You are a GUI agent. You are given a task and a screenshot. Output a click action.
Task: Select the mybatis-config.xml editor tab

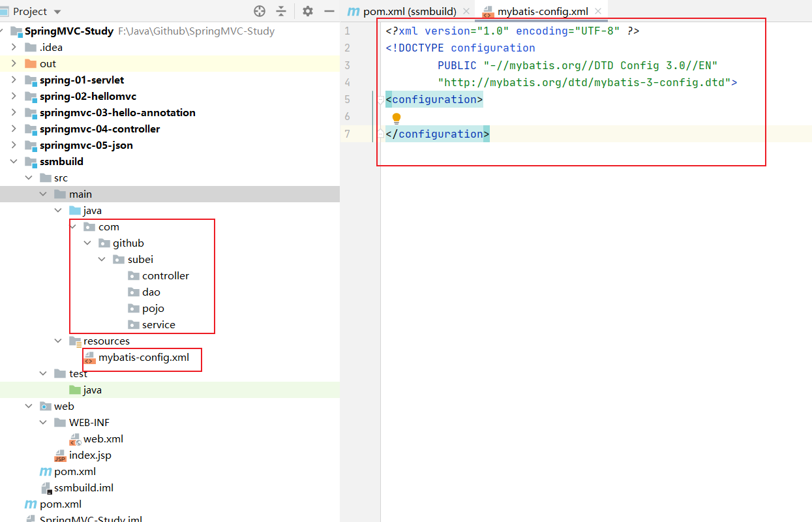tap(543, 11)
